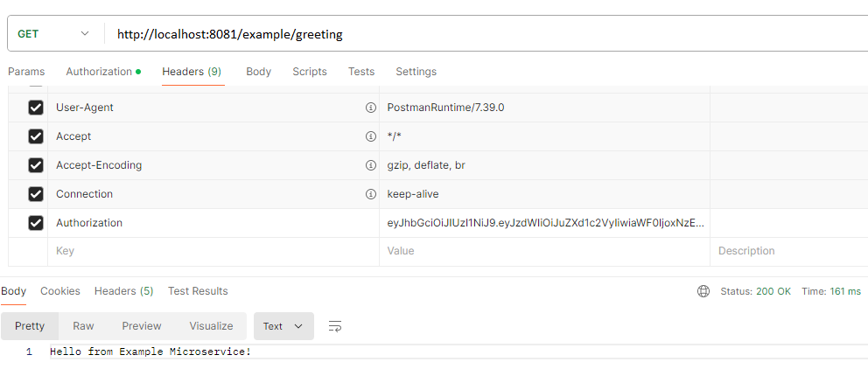868x383 pixels.
Task: Toggle word wrap icon in response
Action: click(334, 326)
